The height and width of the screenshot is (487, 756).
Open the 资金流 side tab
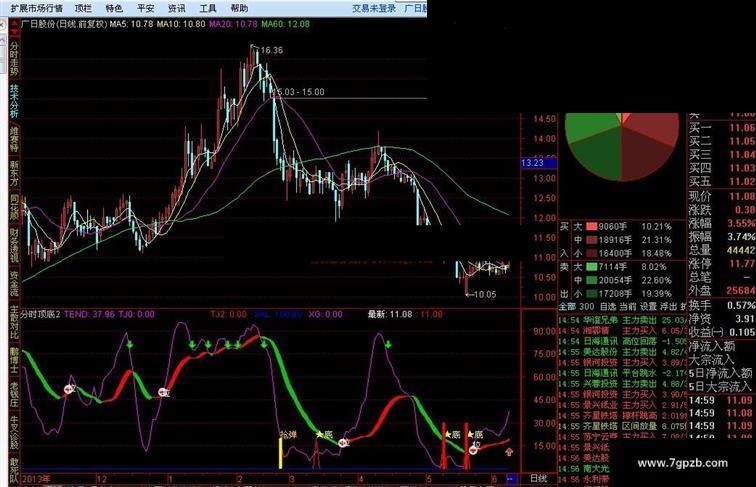pyautogui.click(x=14, y=284)
